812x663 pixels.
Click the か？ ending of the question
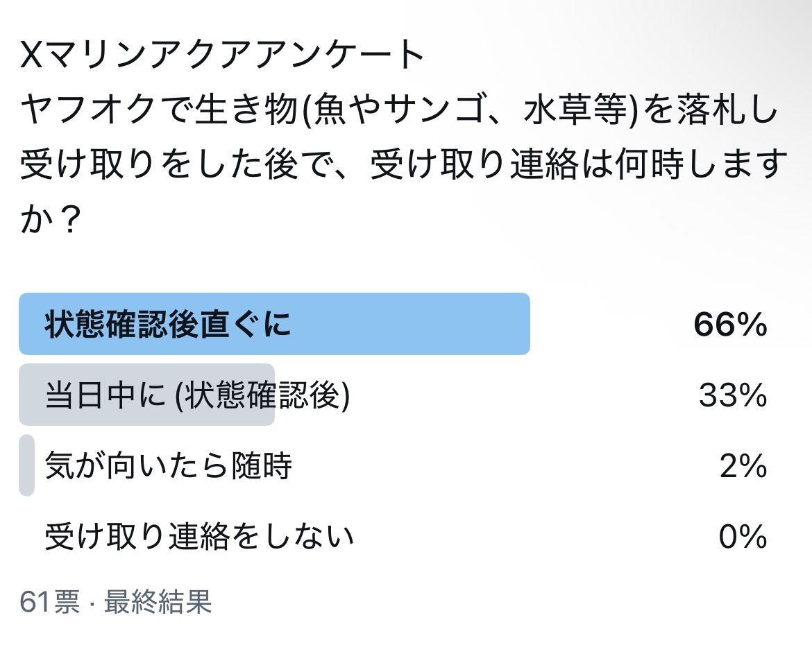pyautogui.click(x=50, y=220)
